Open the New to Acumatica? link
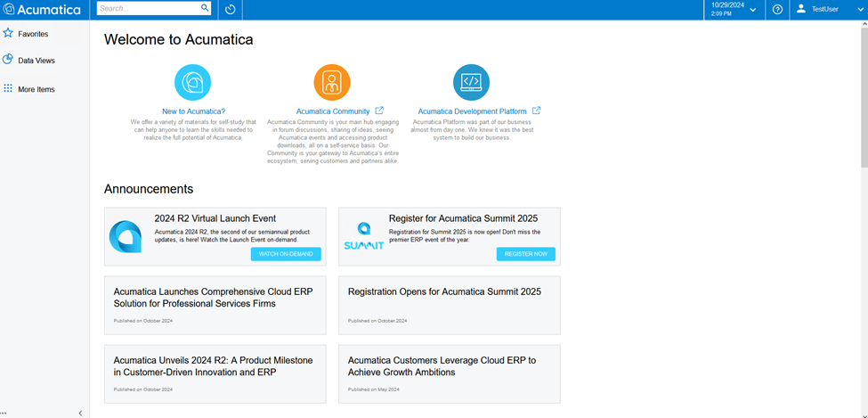 coord(194,111)
